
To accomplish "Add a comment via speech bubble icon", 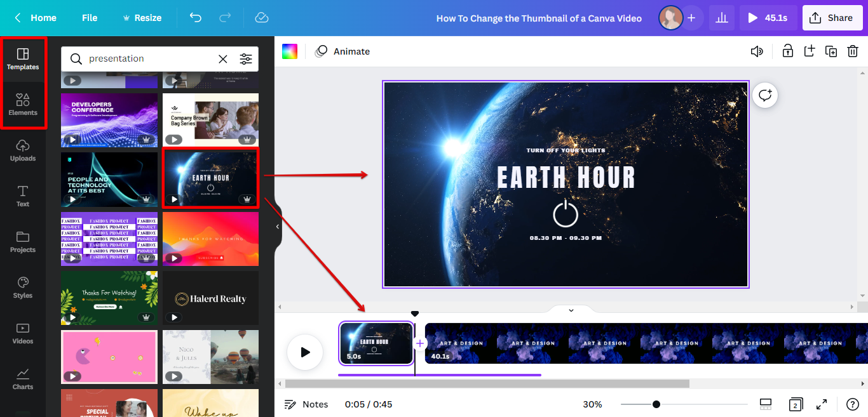I will [765, 95].
